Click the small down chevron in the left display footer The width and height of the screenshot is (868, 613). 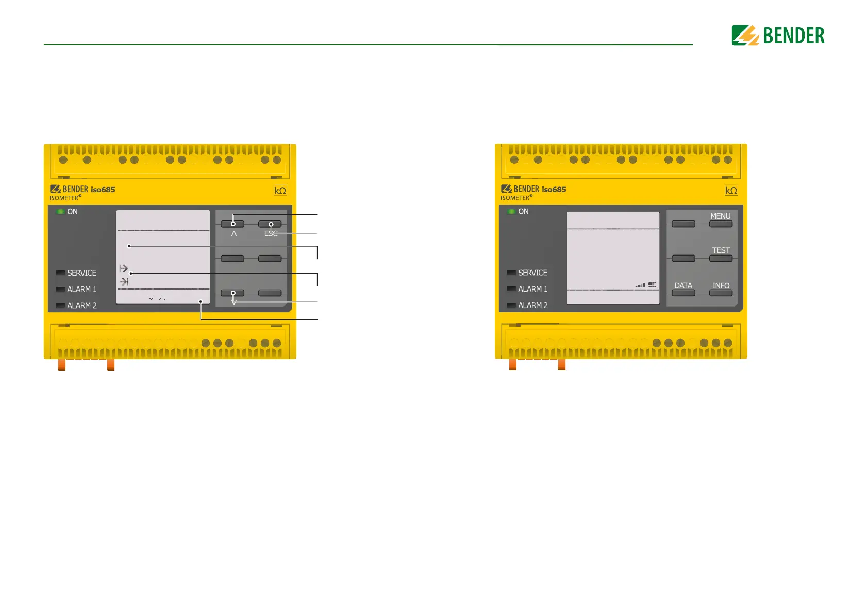coord(151,298)
